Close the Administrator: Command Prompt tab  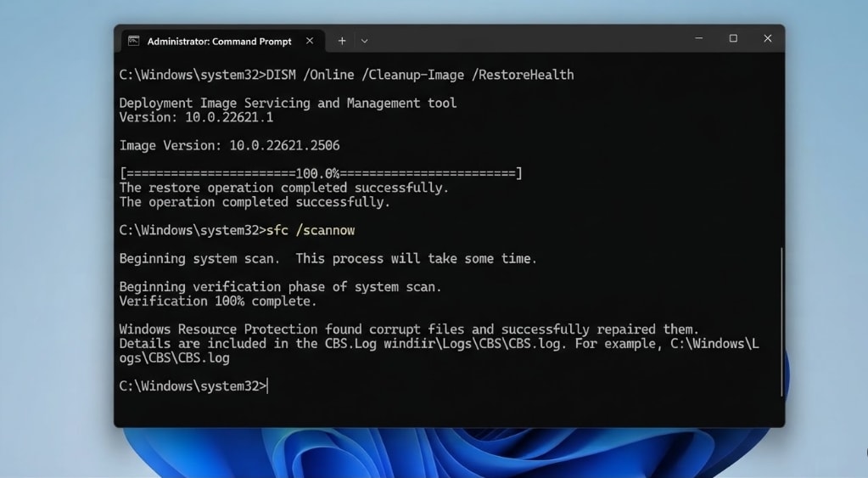pos(310,41)
